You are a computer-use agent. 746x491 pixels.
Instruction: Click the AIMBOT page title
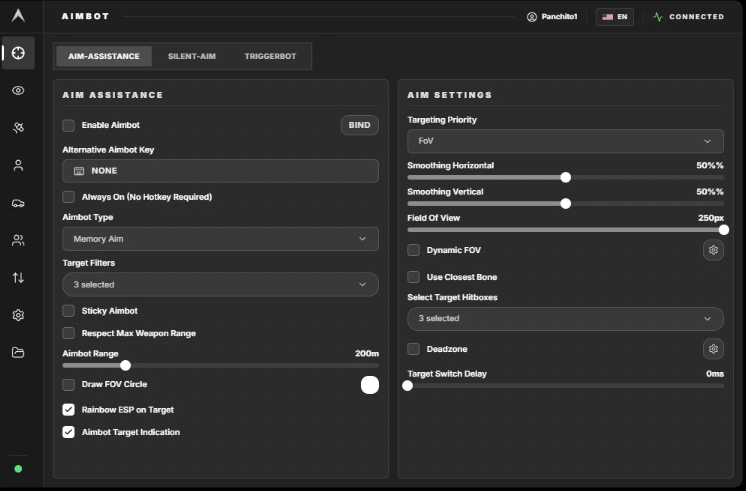point(86,16)
